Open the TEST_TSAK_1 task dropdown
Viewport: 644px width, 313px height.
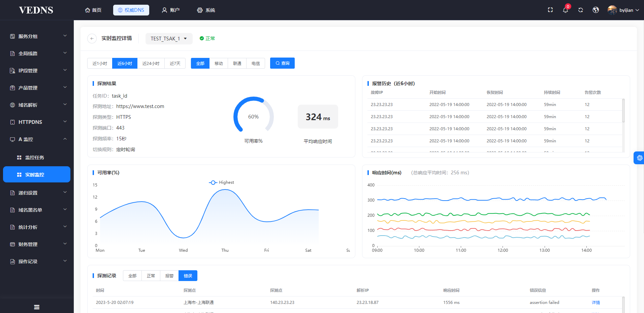[x=169, y=39]
